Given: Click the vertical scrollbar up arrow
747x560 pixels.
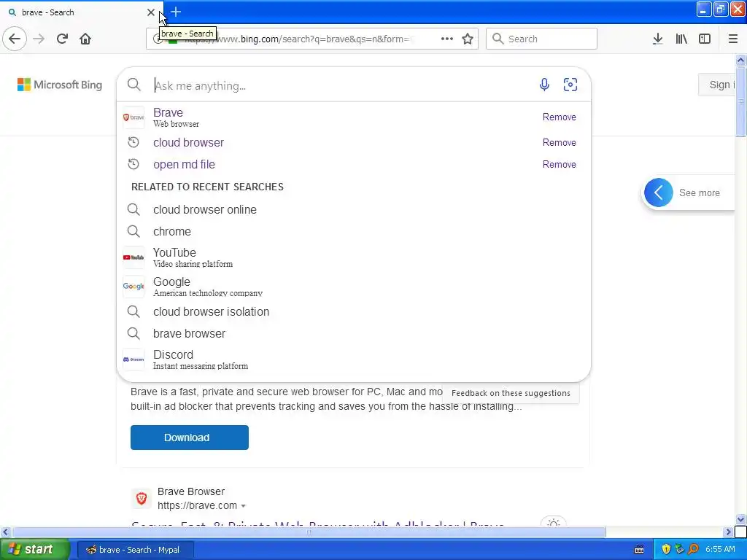Looking at the screenshot, I should coord(741,60).
